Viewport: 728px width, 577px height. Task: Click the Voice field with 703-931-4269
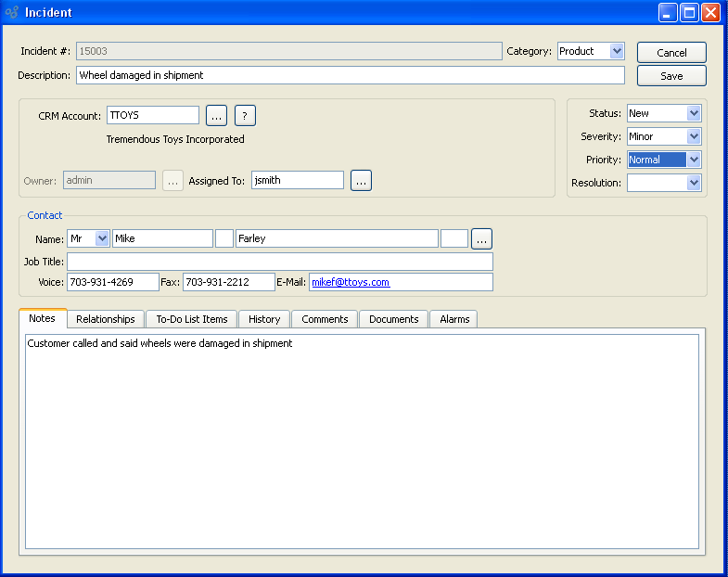pos(113,282)
